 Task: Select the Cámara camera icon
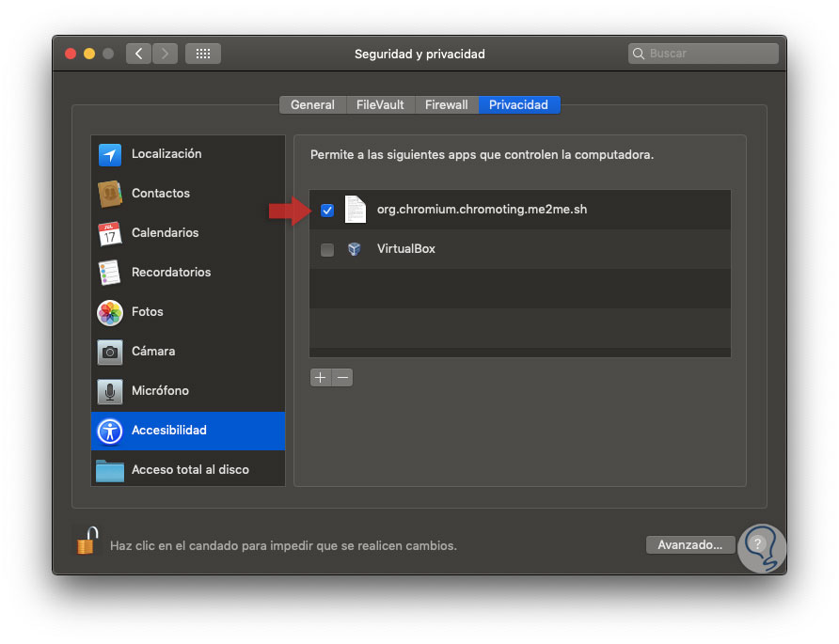point(110,352)
